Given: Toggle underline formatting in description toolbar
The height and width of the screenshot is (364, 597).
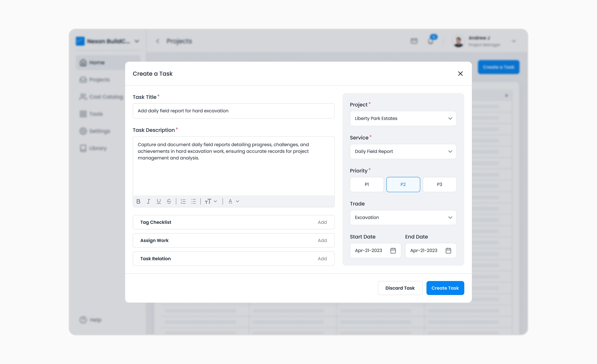Looking at the screenshot, I should point(159,201).
